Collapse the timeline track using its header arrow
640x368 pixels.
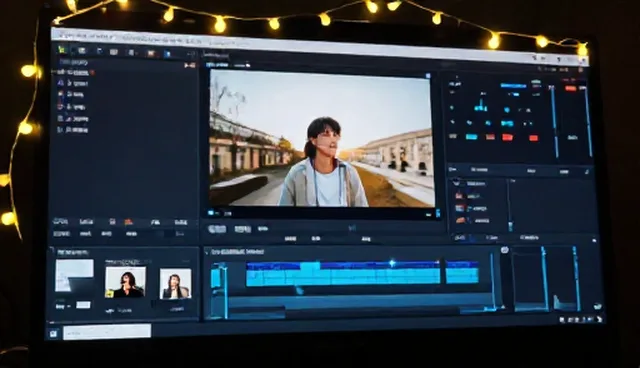point(207,253)
